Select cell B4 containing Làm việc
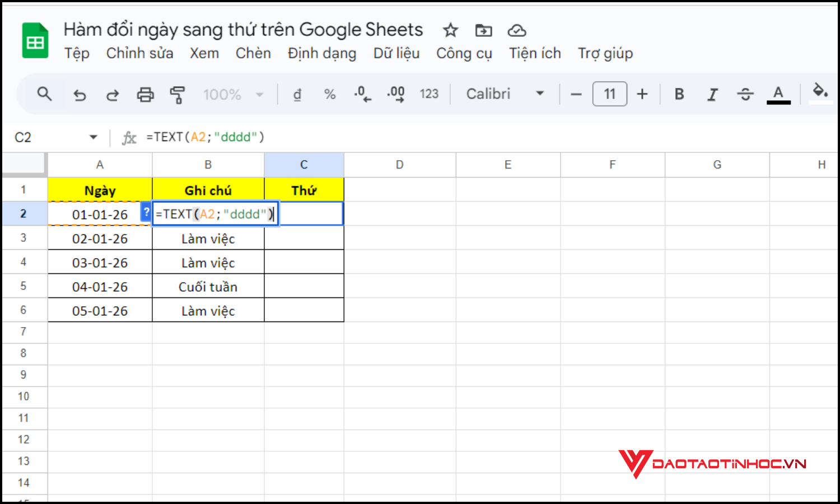 [208, 262]
